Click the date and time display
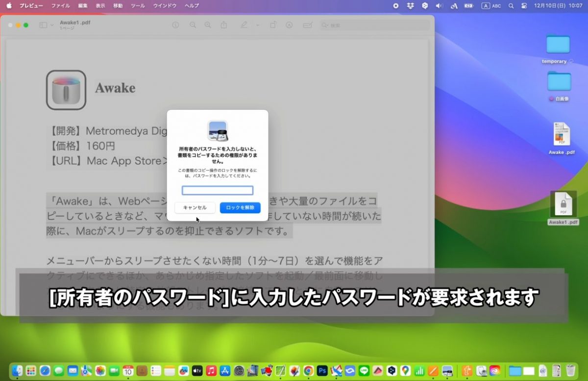Image resolution: width=588 pixels, height=381 pixels. [558, 5]
